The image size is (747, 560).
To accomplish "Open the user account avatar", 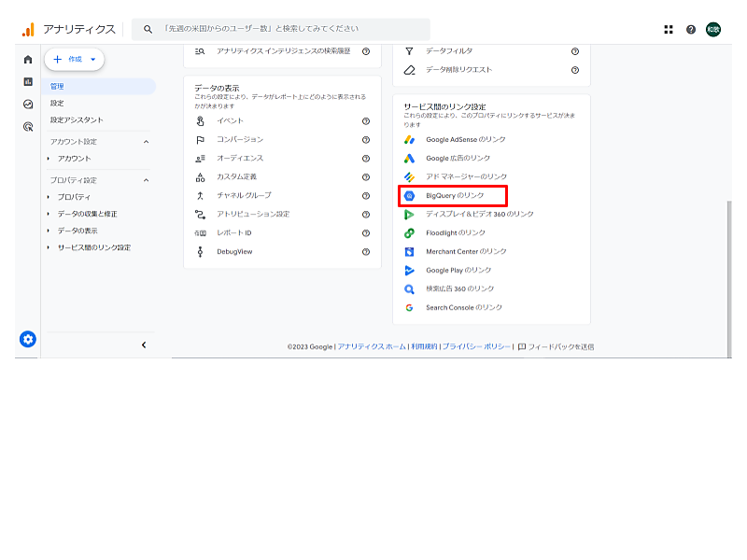I will pos(713,30).
